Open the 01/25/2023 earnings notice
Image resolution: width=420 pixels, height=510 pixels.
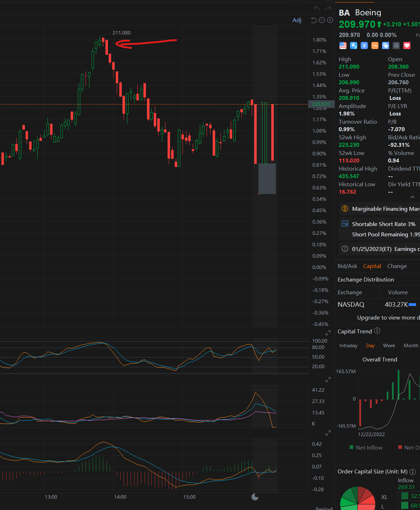tap(380, 249)
